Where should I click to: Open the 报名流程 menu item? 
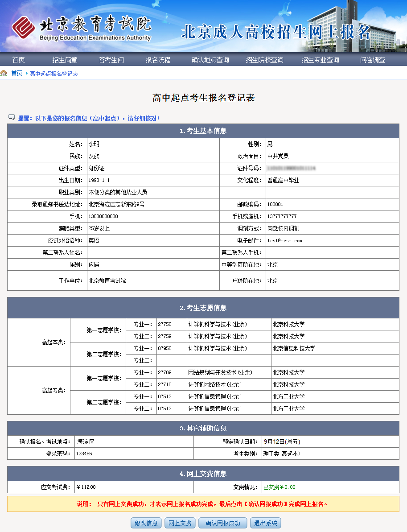pos(158,60)
